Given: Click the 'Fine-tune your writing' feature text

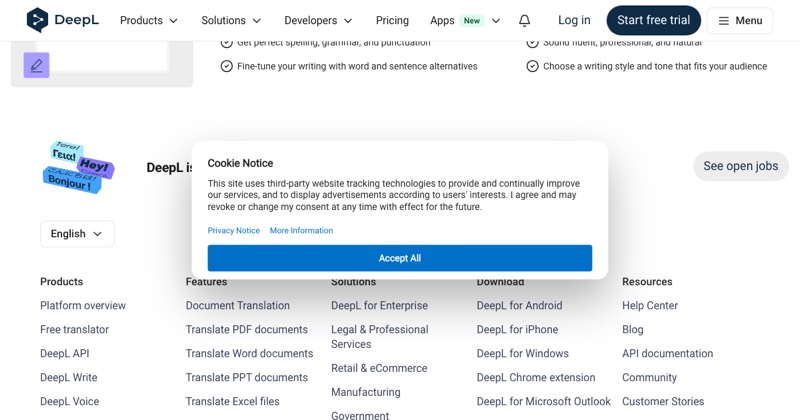Looking at the screenshot, I should click(357, 66).
